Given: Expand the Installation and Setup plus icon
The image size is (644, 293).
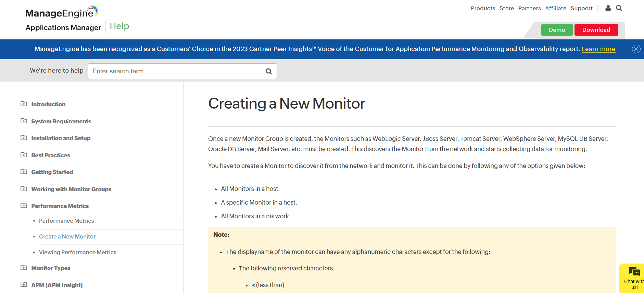Looking at the screenshot, I should pos(24,138).
